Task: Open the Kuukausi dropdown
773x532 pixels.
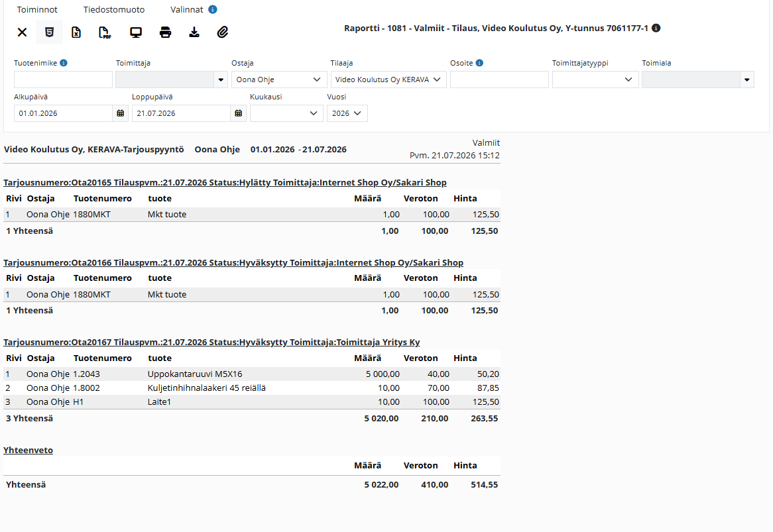Action: click(x=286, y=113)
